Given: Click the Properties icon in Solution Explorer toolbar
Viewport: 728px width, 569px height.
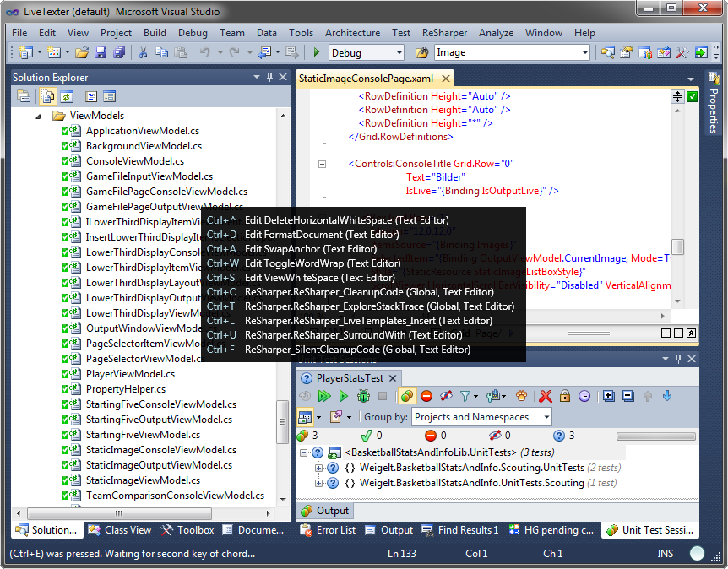Looking at the screenshot, I should 24,96.
